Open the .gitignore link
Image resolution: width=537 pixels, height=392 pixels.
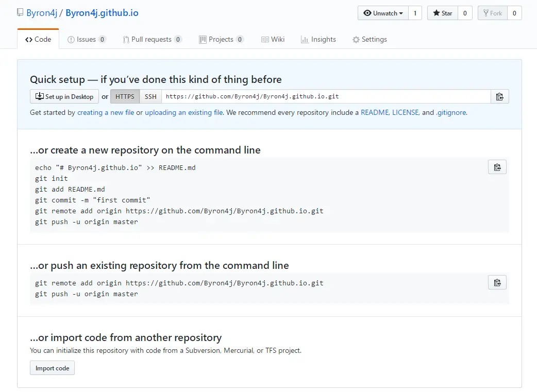point(451,112)
